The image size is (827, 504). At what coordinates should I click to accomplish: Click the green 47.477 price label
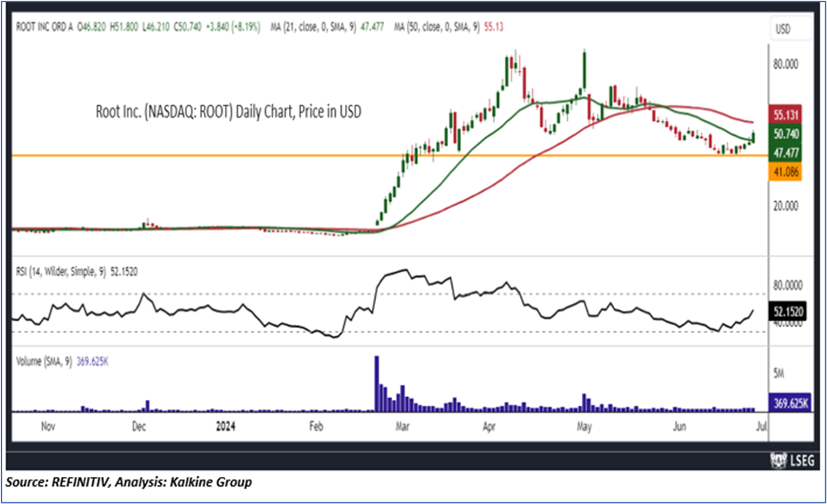[x=785, y=153]
